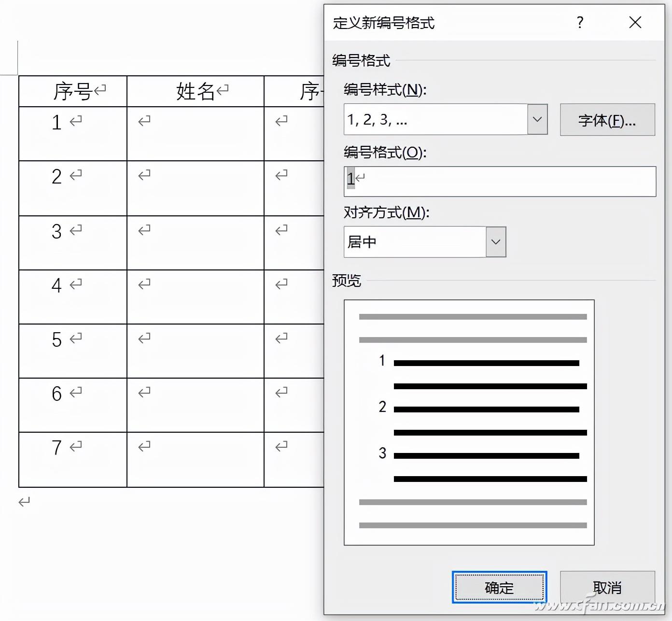Screen dimensions: 672x621
Task: Click the table cell numbered 7
Action: coord(73,460)
